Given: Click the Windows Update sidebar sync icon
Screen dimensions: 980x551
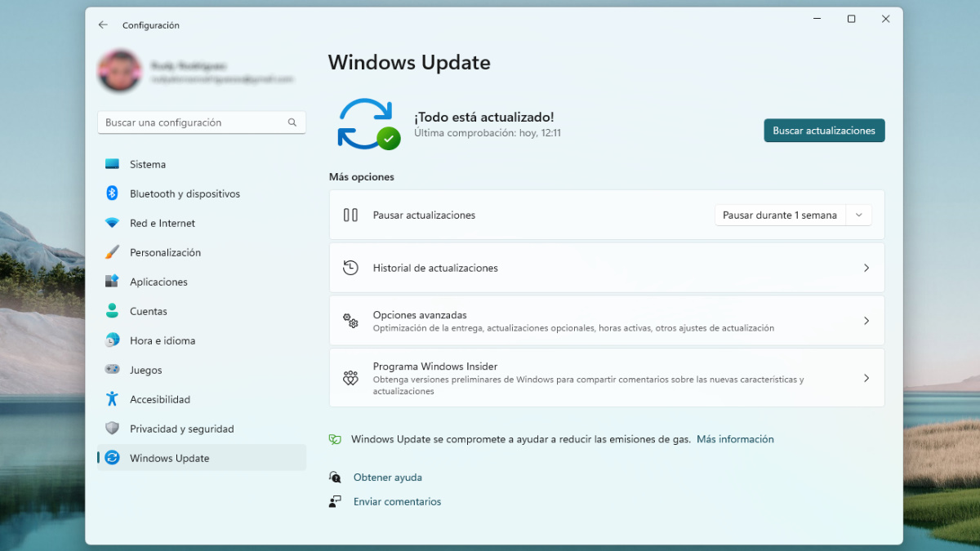Looking at the screenshot, I should [112, 458].
